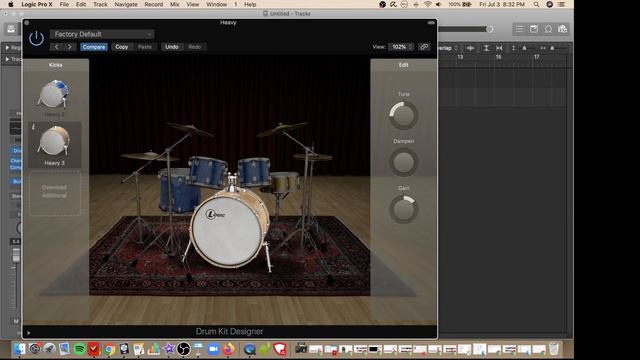Click the blue floor tom

pyautogui.click(x=178, y=191)
